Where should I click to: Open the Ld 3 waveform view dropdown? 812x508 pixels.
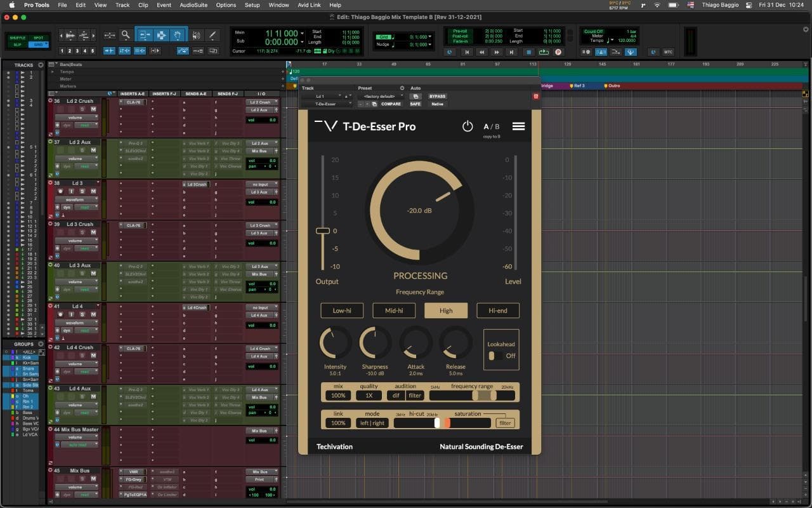tap(76, 199)
